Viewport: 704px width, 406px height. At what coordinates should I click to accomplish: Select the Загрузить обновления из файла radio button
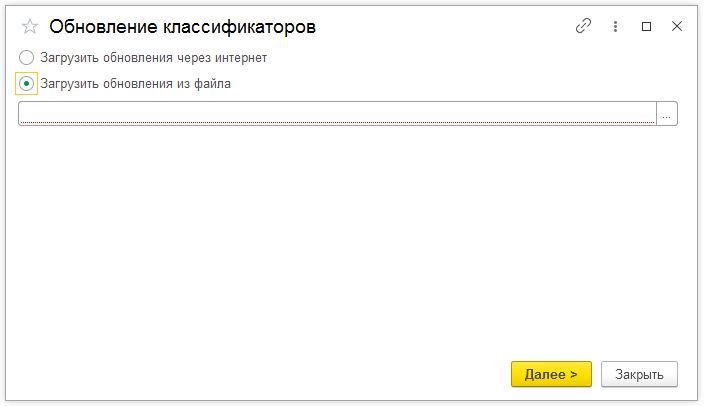[x=27, y=84]
